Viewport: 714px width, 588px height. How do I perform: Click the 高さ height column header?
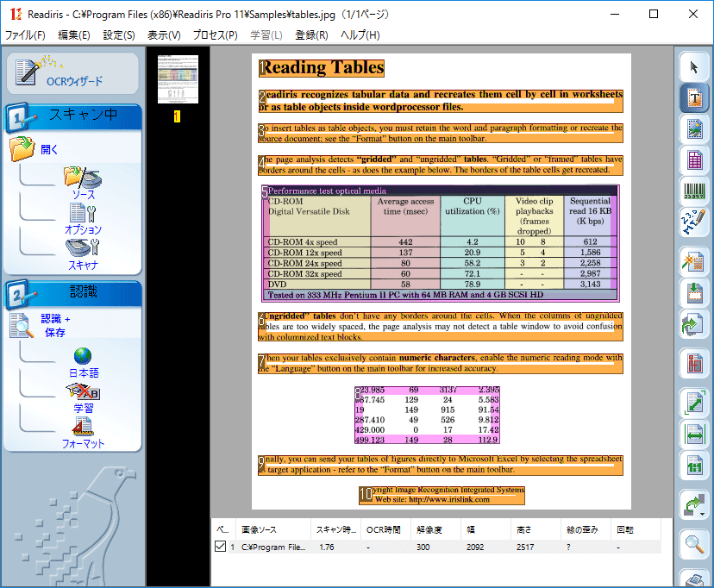[536, 529]
